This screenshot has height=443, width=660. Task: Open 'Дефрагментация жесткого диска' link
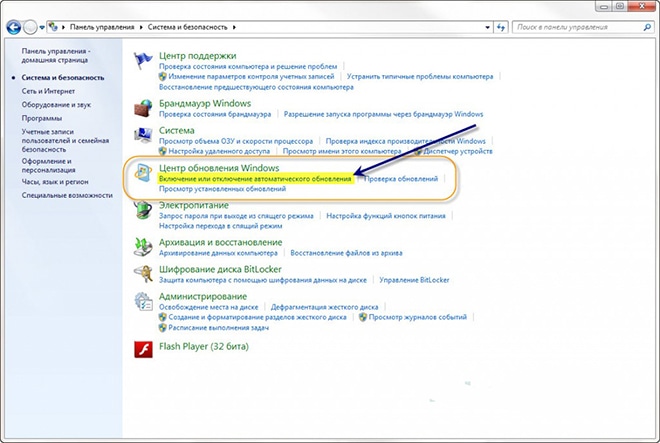[322, 307]
